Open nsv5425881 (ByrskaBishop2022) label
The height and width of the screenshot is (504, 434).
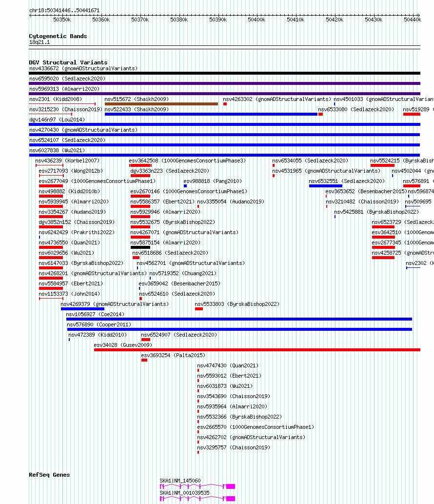pyautogui.click(x=376, y=212)
